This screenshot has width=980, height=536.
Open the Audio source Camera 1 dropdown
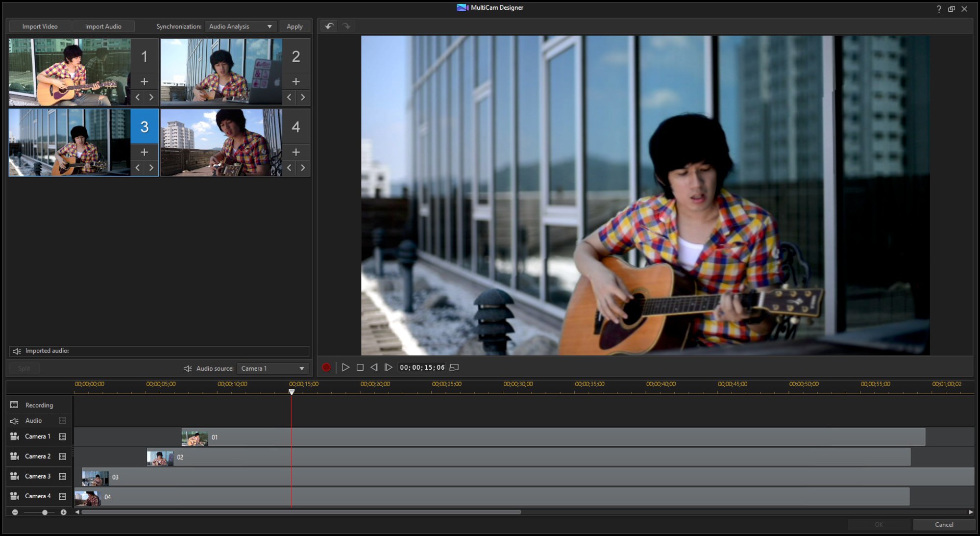[x=272, y=368]
